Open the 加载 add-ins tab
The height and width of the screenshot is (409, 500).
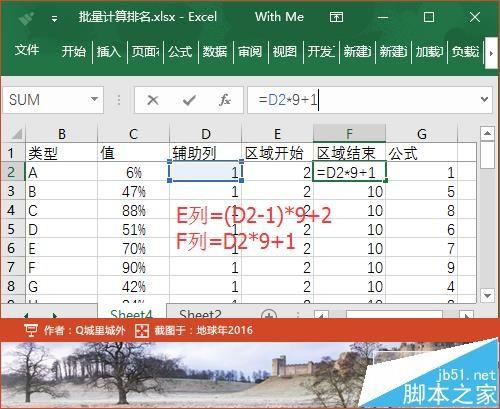point(429,51)
